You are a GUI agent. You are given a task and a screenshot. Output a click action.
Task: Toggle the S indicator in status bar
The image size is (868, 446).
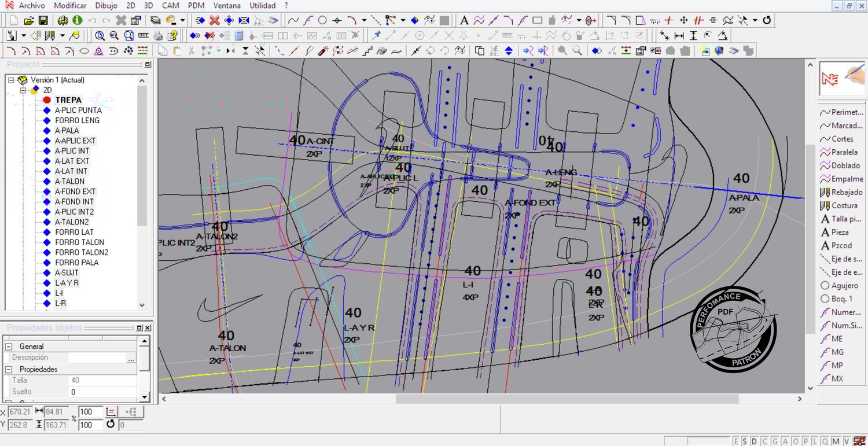pyautogui.click(x=746, y=441)
